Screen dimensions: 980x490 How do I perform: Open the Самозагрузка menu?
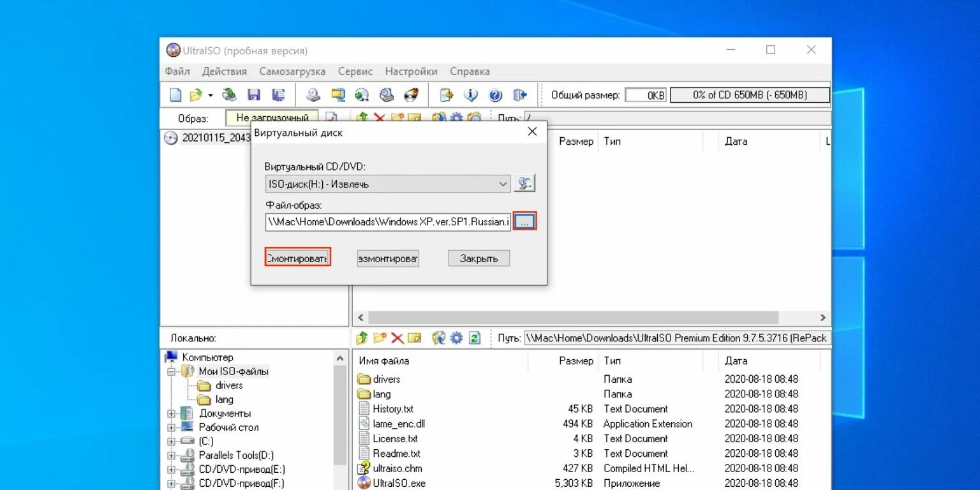[x=292, y=71]
